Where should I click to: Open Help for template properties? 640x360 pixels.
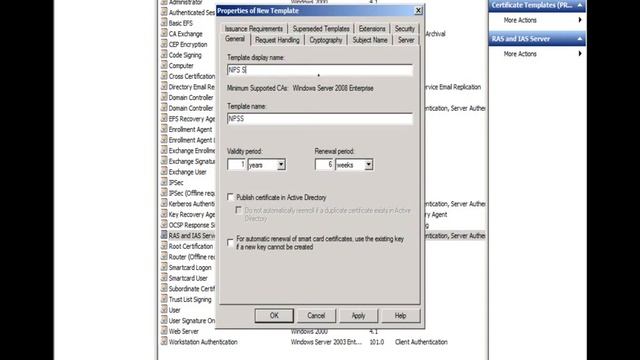pyautogui.click(x=400, y=316)
